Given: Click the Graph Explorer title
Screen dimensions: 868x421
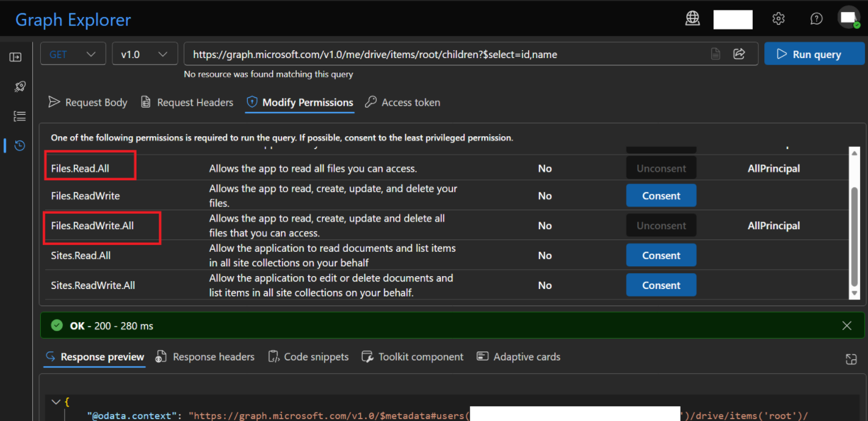Looking at the screenshot, I should click(73, 20).
